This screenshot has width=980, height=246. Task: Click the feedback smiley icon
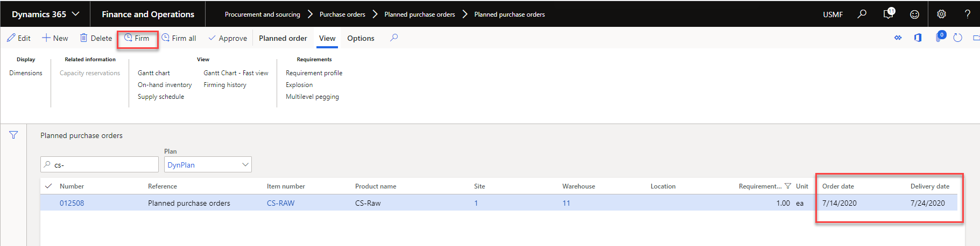coord(914,15)
